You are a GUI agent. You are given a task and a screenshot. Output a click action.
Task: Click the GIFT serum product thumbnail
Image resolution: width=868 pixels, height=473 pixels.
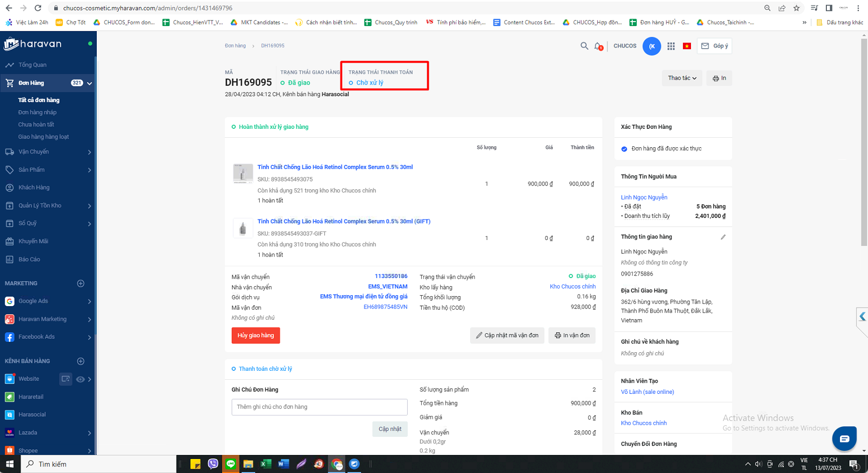click(x=243, y=228)
